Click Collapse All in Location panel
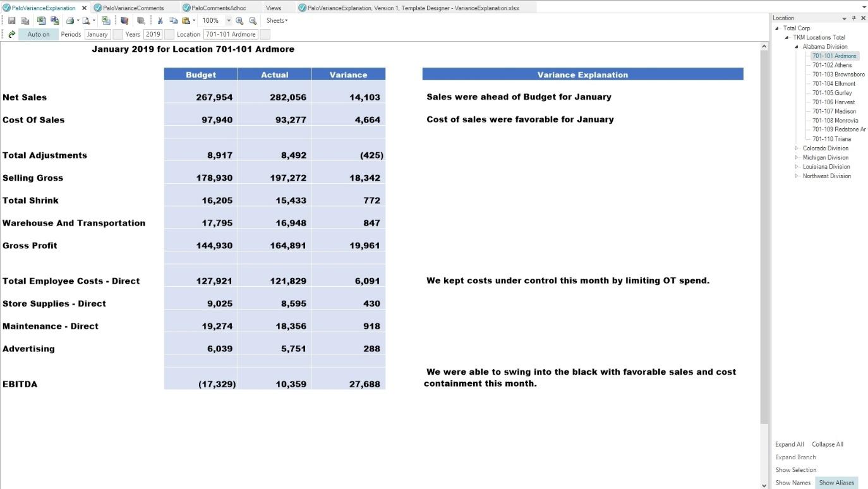Viewport: 868px width, 489px height. tap(828, 444)
